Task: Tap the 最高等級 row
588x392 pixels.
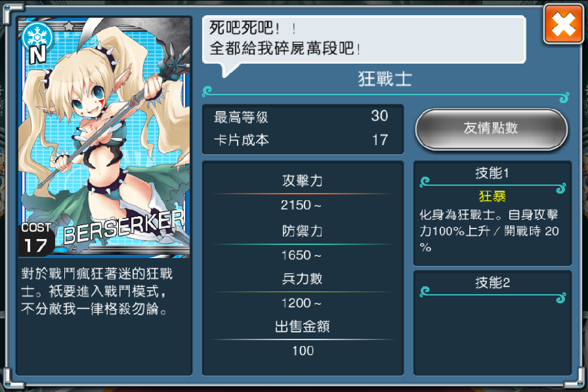Action: point(301,117)
